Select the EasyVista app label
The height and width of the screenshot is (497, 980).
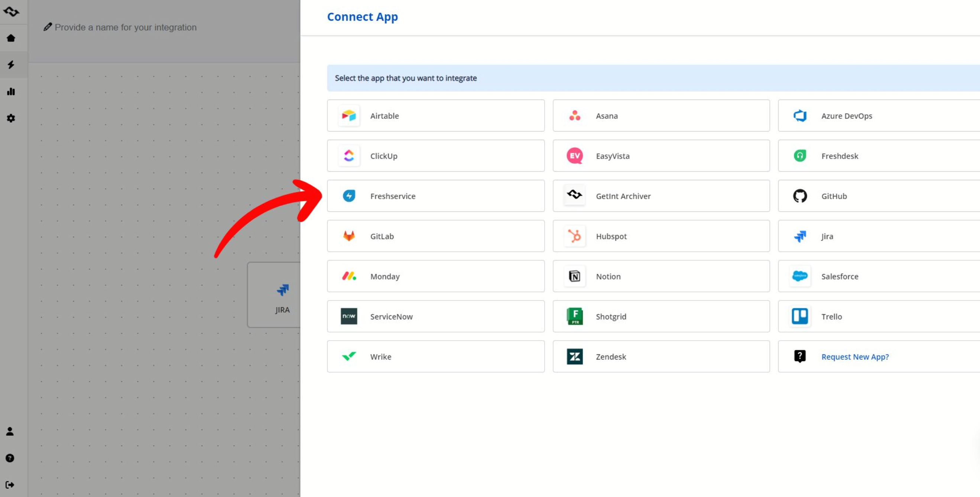(x=613, y=156)
